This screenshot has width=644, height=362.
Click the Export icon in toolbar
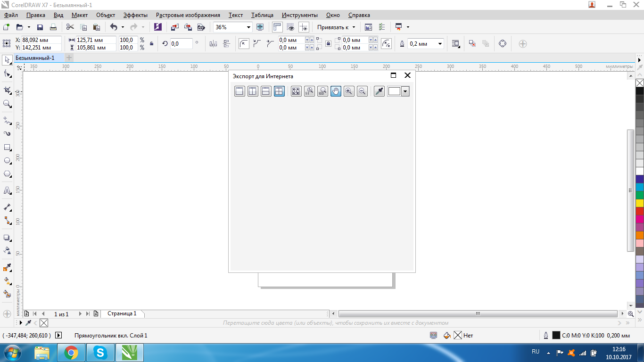tap(188, 27)
